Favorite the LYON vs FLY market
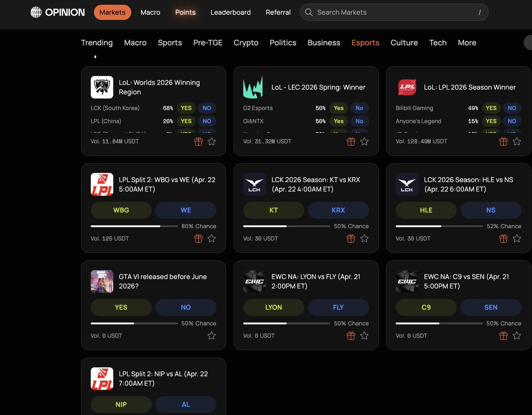This screenshot has height=415, width=532. coord(364,336)
